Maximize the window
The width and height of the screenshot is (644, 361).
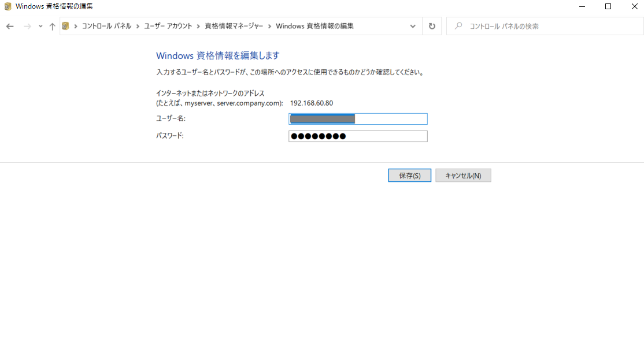point(608,6)
